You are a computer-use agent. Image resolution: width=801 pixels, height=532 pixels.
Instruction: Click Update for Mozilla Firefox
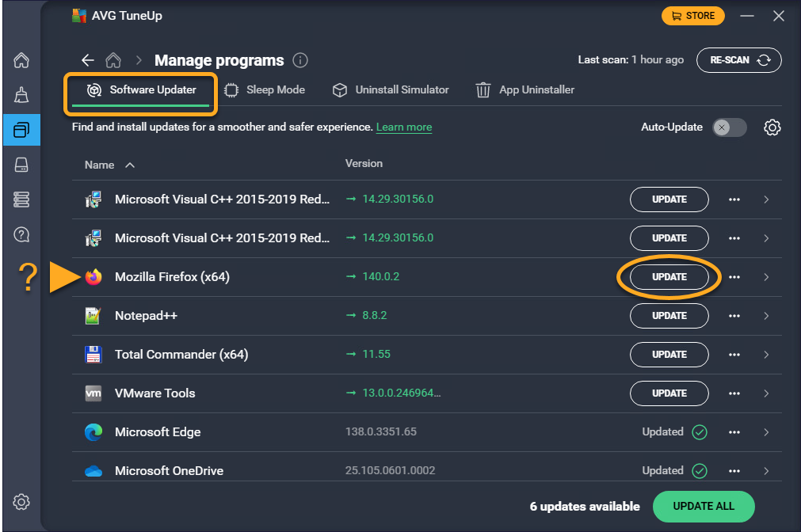(669, 277)
